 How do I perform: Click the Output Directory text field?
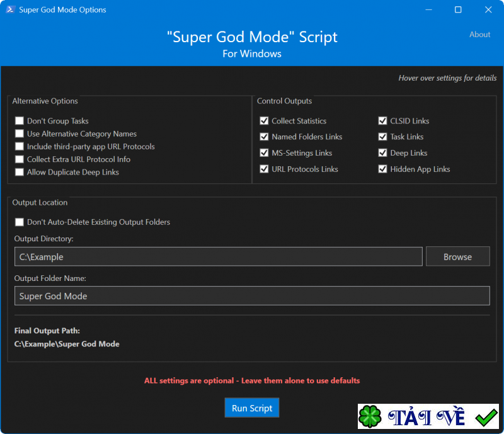(218, 257)
